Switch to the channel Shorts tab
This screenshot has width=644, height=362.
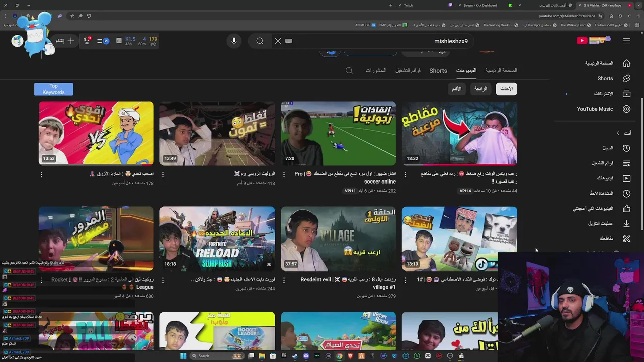(438, 71)
